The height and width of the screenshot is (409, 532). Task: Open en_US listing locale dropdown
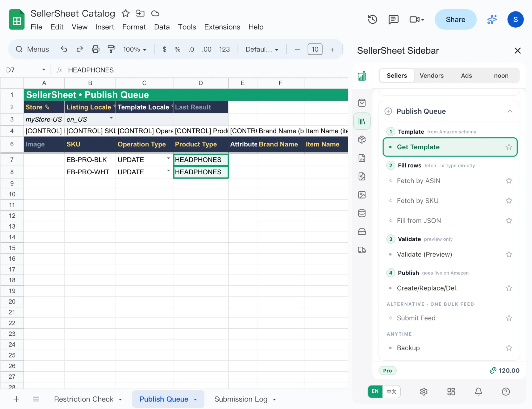(x=111, y=118)
